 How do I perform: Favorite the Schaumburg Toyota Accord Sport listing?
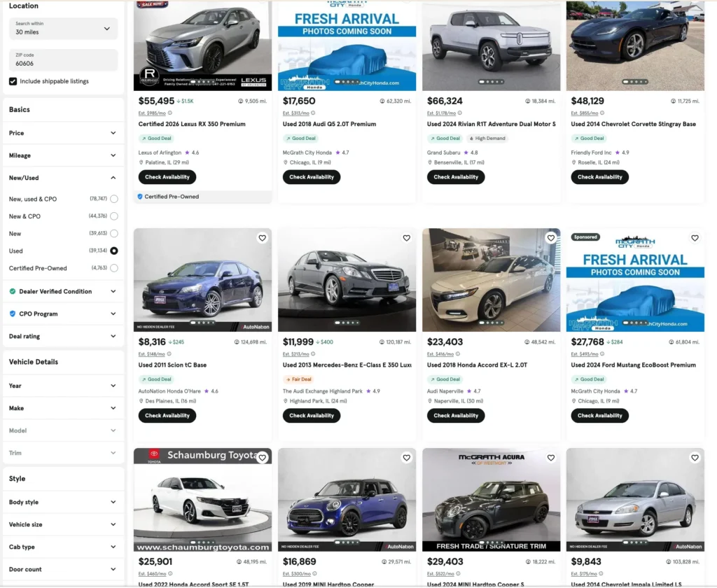point(262,458)
